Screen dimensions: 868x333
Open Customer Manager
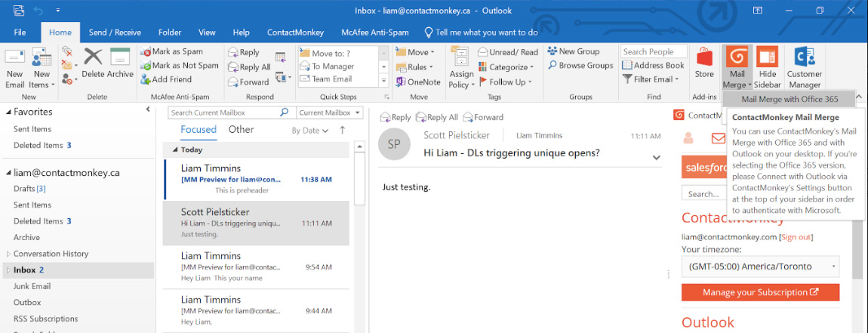[805, 68]
